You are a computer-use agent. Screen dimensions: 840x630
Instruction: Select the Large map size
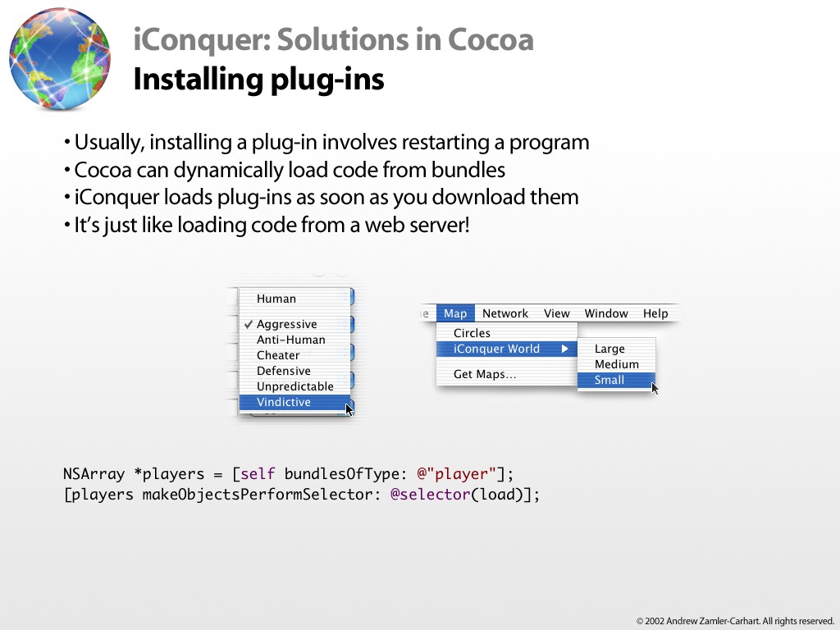pyautogui.click(x=609, y=349)
